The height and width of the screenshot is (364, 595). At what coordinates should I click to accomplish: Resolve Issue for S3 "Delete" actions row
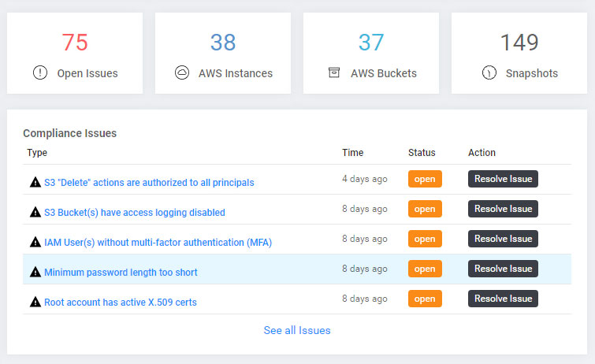click(503, 179)
